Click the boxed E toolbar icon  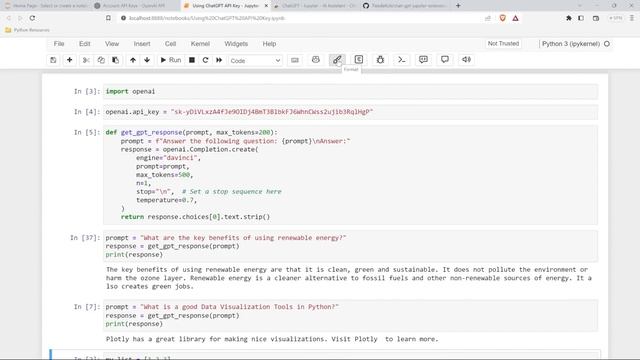pyautogui.click(x=359, y=60)
